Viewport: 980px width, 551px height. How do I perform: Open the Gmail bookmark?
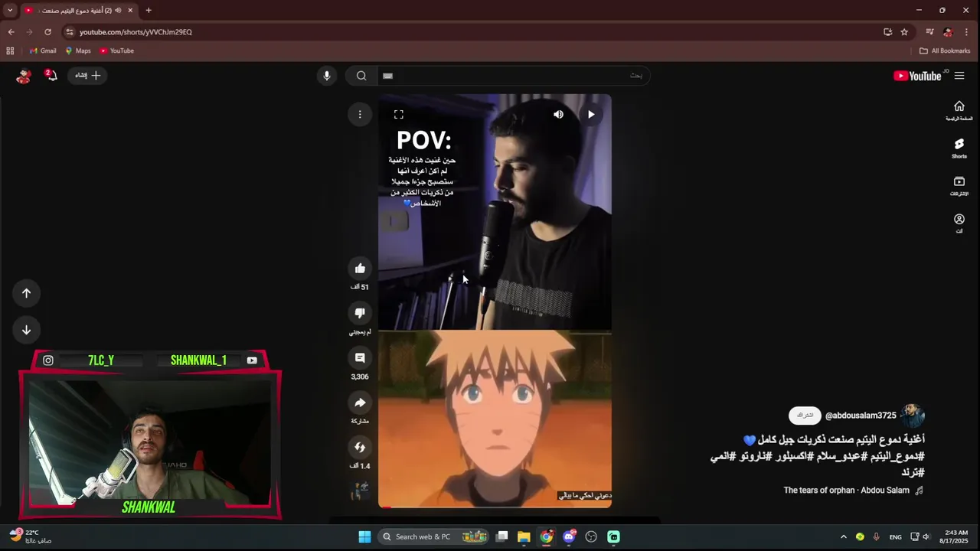click(x=43, y=51)
